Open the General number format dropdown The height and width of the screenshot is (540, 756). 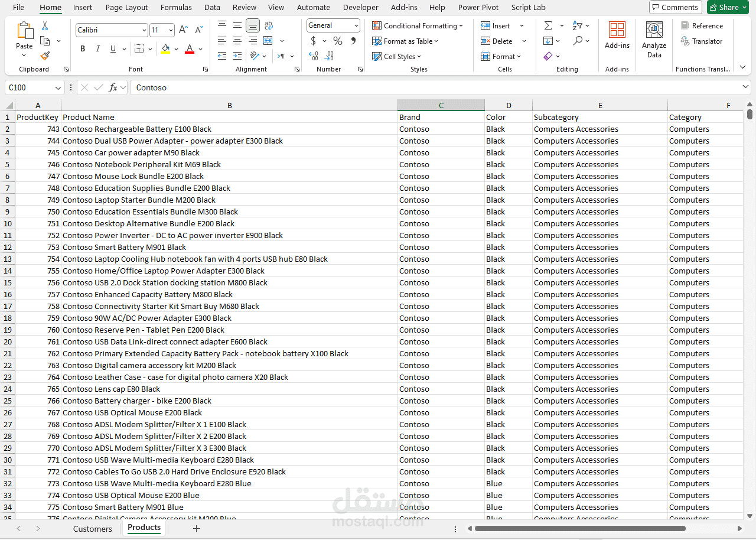(356, 25)
